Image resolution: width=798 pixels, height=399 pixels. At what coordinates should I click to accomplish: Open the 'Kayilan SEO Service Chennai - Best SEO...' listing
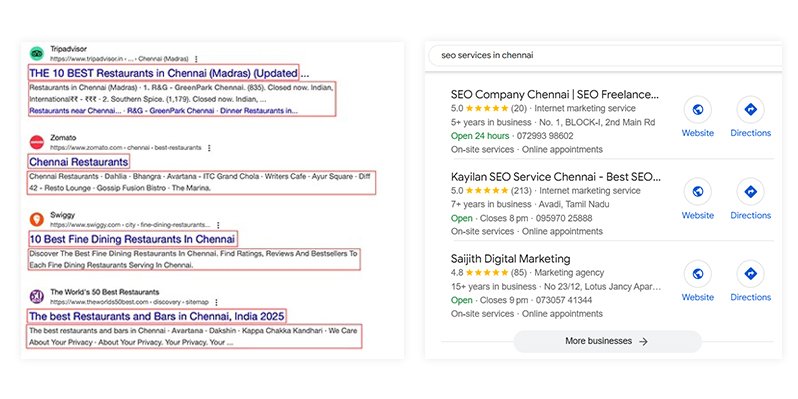click(x=556, y=177)
